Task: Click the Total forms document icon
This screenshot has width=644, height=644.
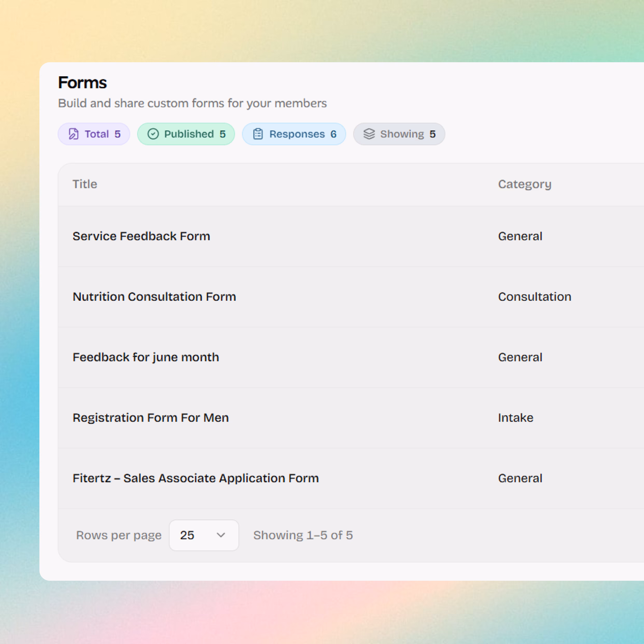Action: 73,134
